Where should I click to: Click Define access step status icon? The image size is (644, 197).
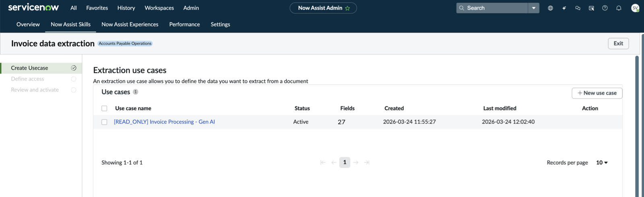pyautogui.click(x=74, y=79)
